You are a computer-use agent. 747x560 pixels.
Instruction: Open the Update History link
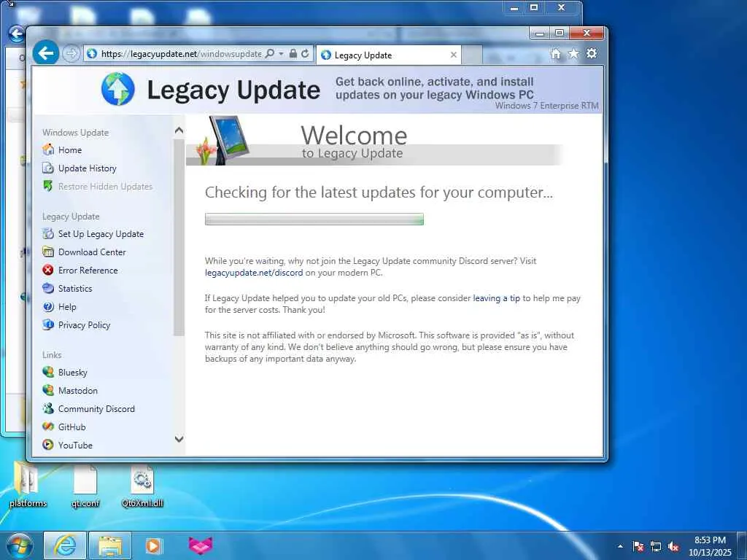point(88,168)
